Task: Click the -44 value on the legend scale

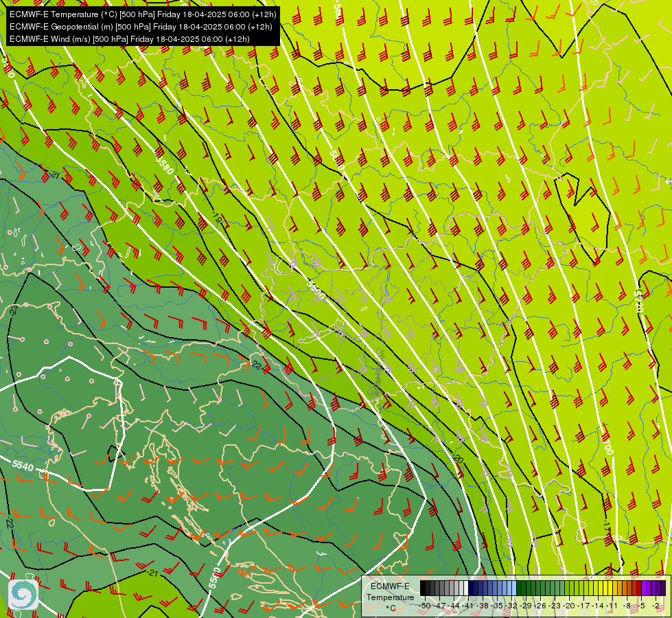Action: pyautogui.click(x=454, y=606)
